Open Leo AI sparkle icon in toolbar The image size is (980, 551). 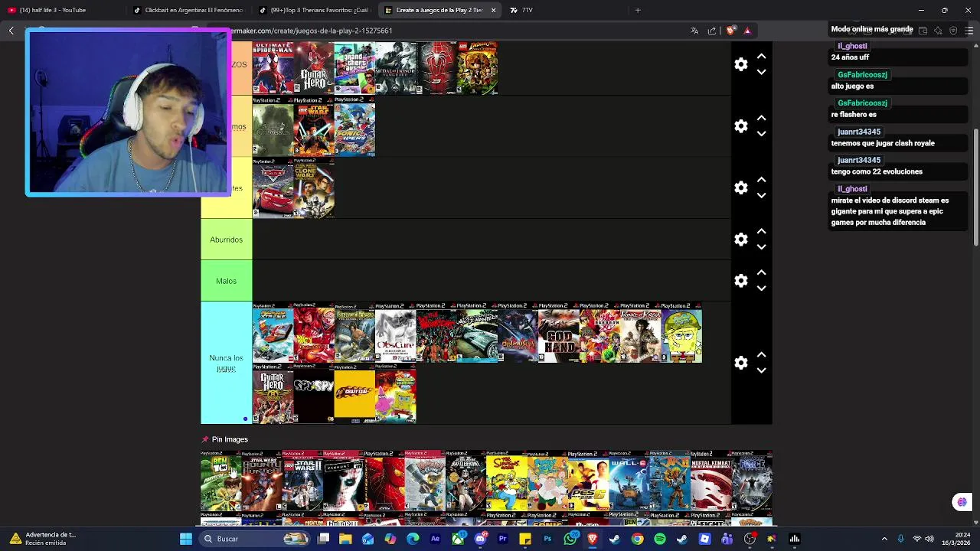[x=938, y=31]
